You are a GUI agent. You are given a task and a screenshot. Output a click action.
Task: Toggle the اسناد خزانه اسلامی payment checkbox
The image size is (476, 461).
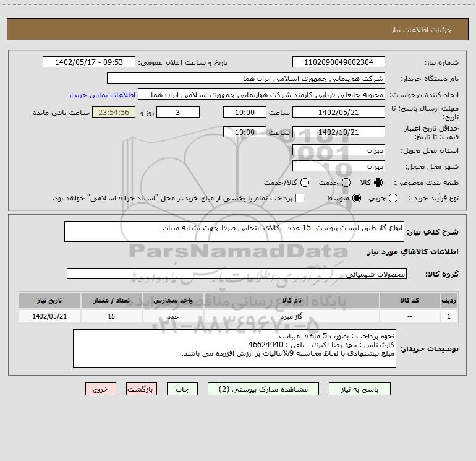click(x=300, y=198)
